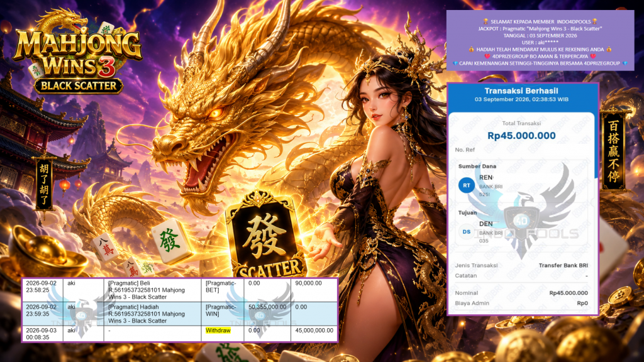
Task: Click the DS avatar under Tujuan
Action: pyautogui.click(x=467, y=232)
